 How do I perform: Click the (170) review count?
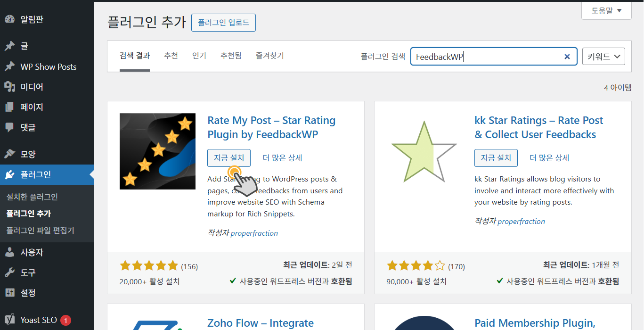coord(457,267)
